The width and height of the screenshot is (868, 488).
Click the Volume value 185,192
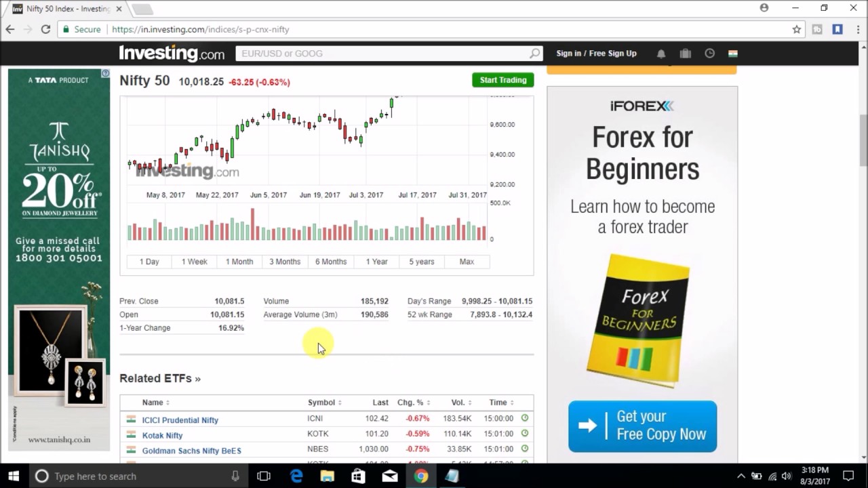[x=374, y=301]
